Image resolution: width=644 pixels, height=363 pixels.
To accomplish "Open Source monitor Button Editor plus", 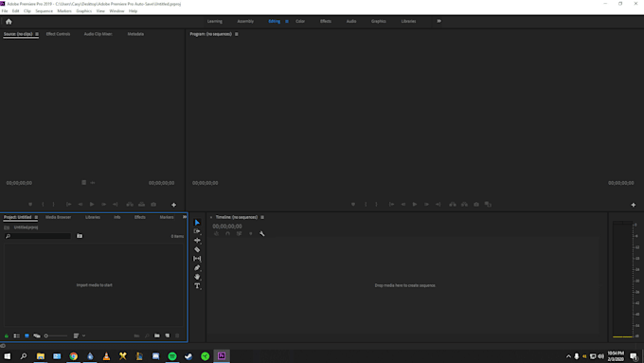I will tap(173, 205).
